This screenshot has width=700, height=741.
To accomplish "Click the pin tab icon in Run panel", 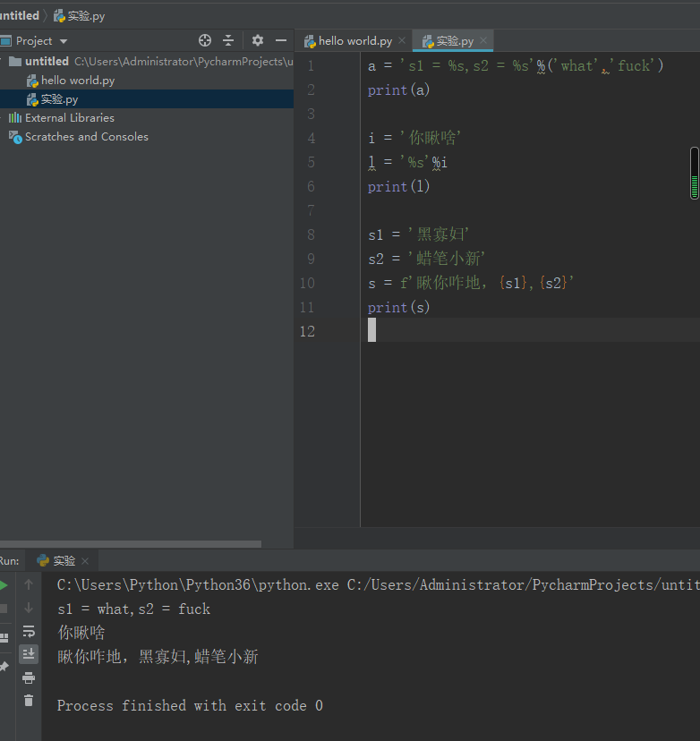I will [4, 667].
